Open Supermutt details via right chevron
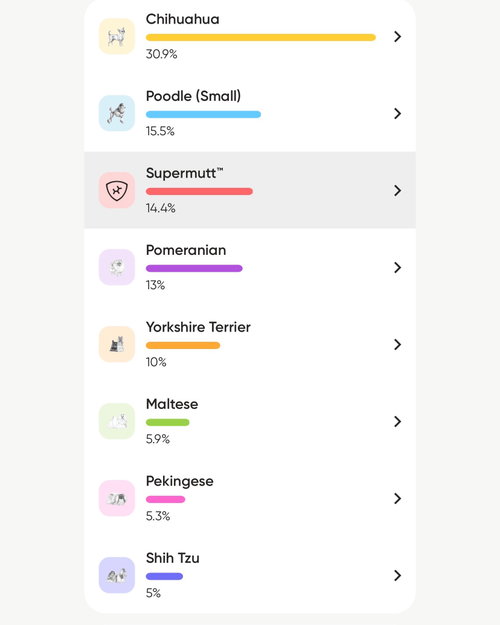 point(398,191)
